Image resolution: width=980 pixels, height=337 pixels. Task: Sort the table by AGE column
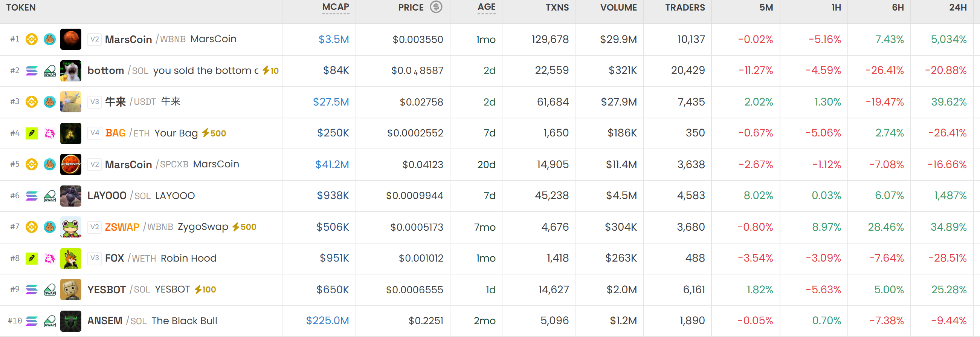pyautogui.click(x=487, y=7)
